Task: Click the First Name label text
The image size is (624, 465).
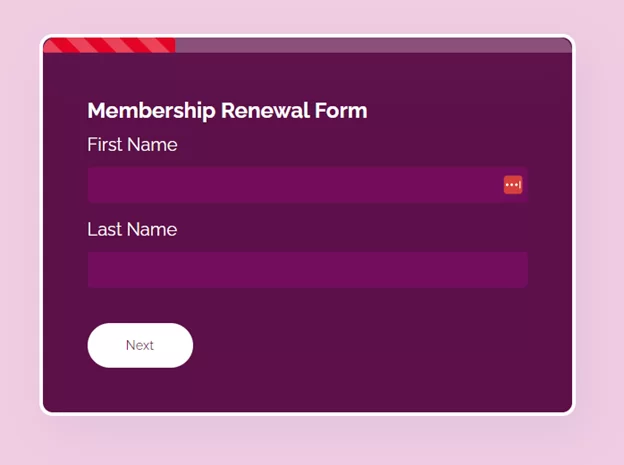Action: (132, 145)
